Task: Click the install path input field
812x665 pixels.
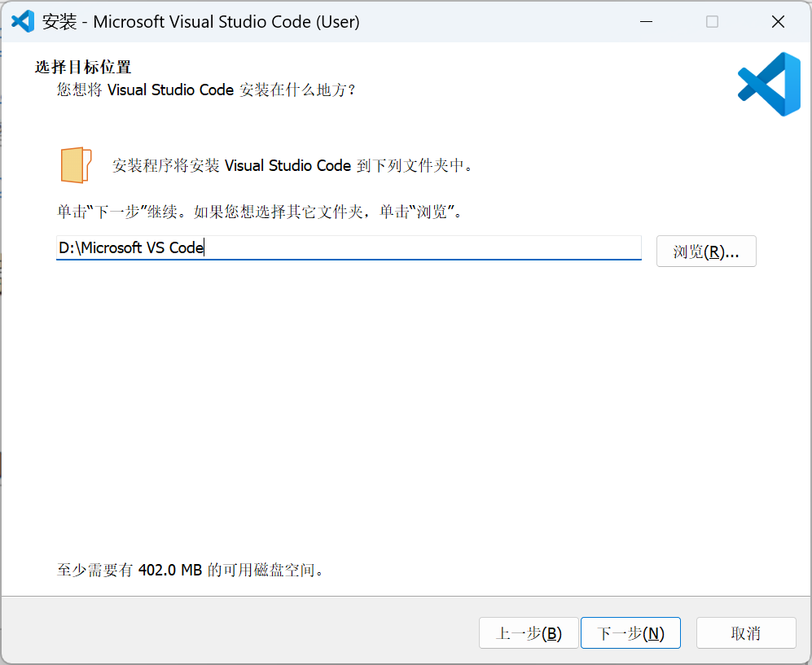Action: (349, 248)
